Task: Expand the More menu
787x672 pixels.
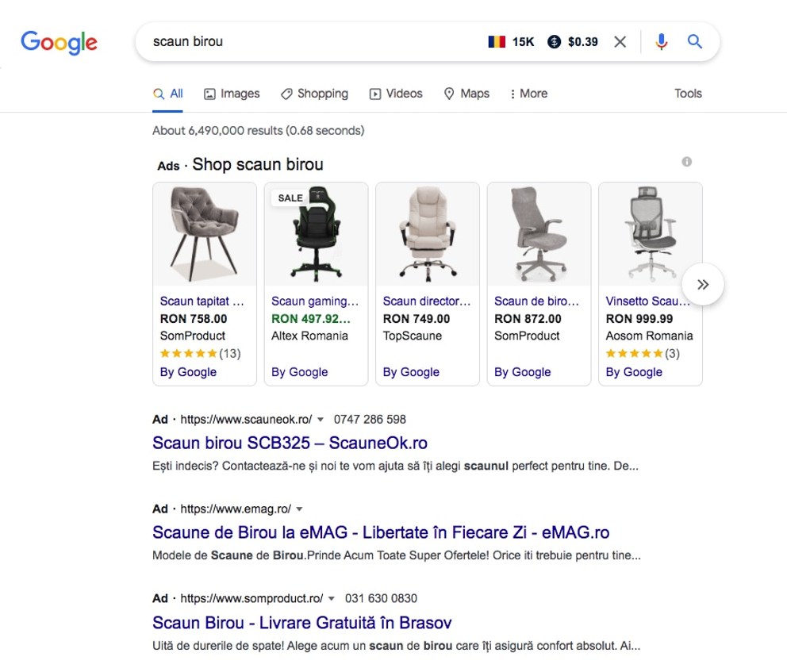Action: pos(528,94)
